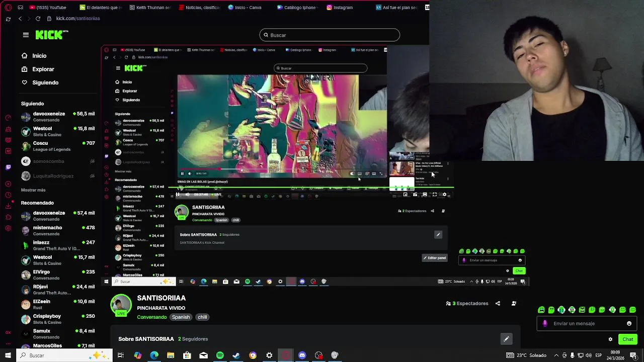
Task: Open the Twitch icon in Opera sidebar
Action: [x=8, y=167]
